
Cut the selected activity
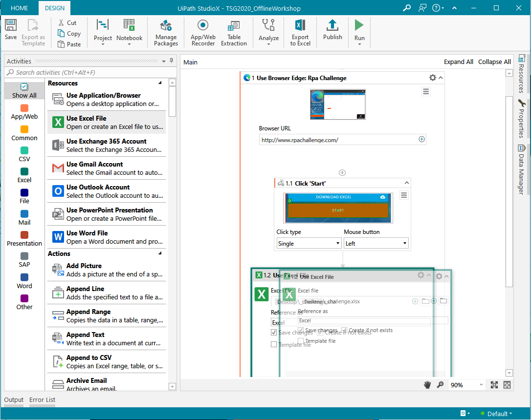[x=67, y=22]
